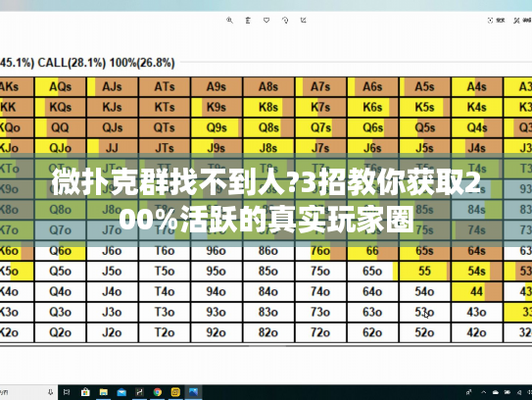Screen dimensions: 532x400
Task: Select the K8s cell
Action: pyautogui.click(x=268, y=107)
